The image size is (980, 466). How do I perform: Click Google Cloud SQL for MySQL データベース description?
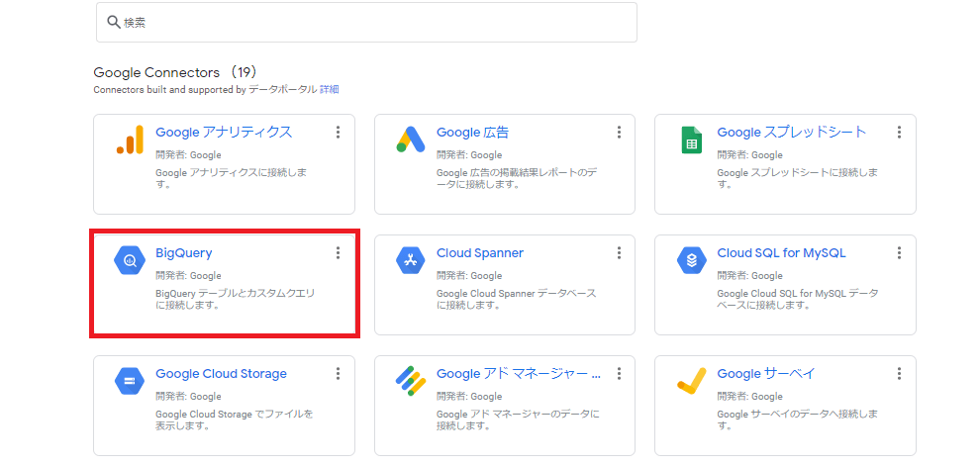[798, 299]
